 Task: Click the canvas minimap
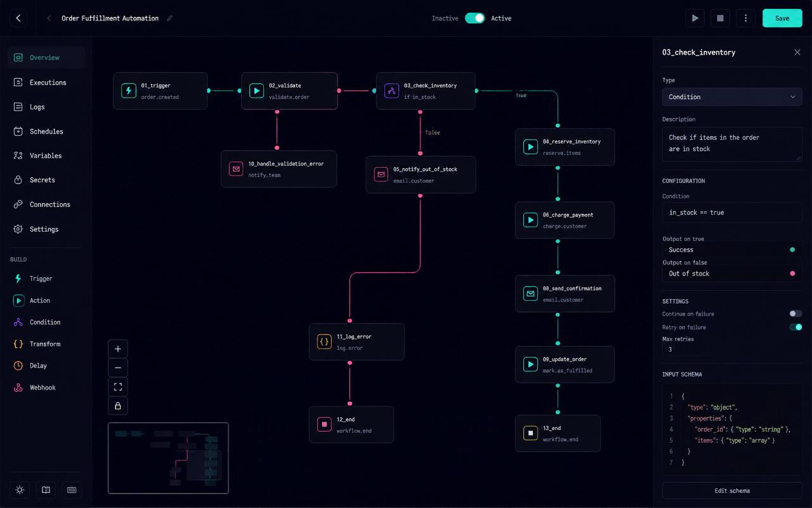click(168, 458)
